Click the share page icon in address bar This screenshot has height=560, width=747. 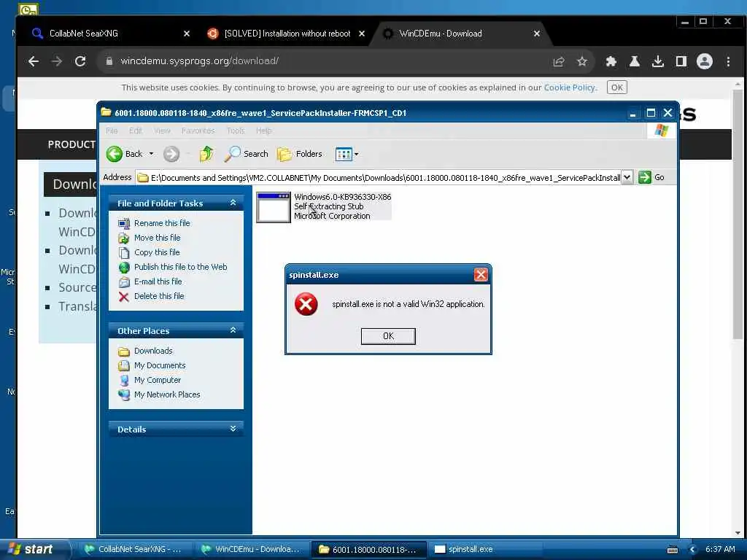point(558,61)
